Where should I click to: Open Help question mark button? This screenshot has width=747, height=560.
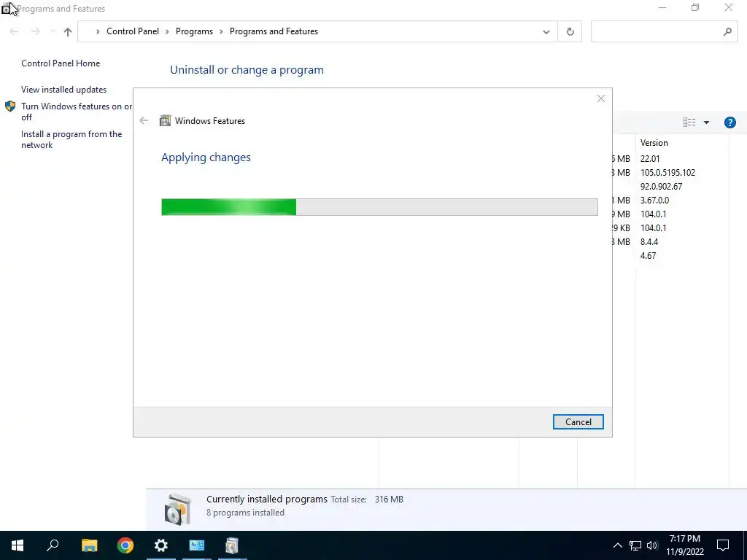[x=729, y=122]
